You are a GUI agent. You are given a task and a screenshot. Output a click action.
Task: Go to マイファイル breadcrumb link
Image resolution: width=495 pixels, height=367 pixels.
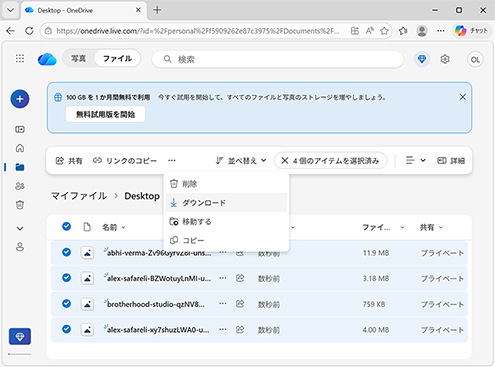tap(79, 196)
